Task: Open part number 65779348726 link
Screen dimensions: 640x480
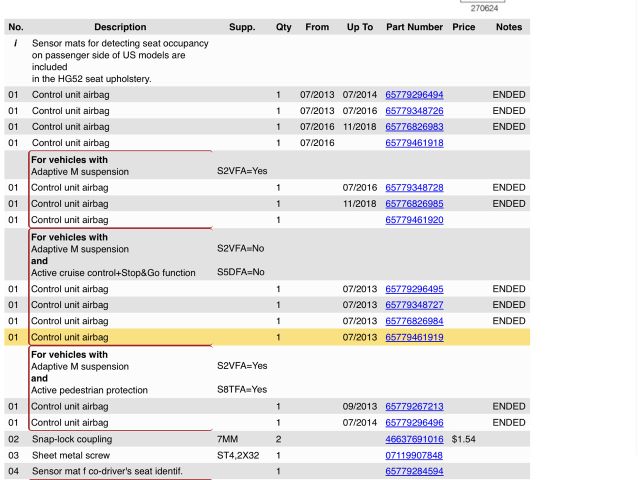Action: [414, 111]
